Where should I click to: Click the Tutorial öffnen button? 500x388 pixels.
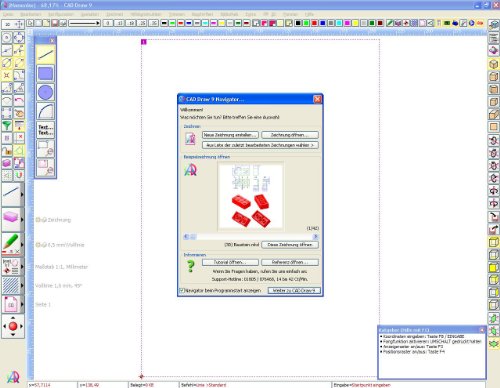(230, 262)
